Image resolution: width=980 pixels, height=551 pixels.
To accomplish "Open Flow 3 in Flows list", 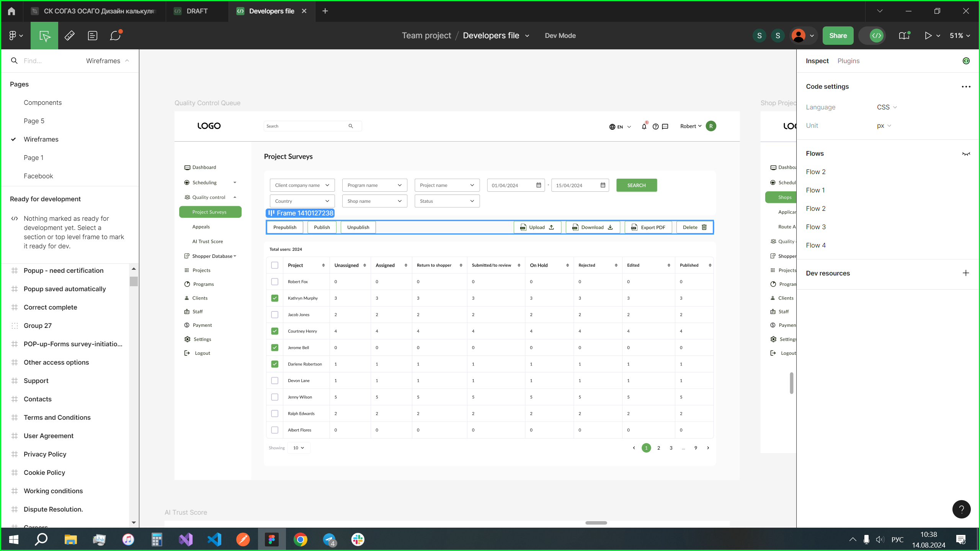I will click(815, 227).
